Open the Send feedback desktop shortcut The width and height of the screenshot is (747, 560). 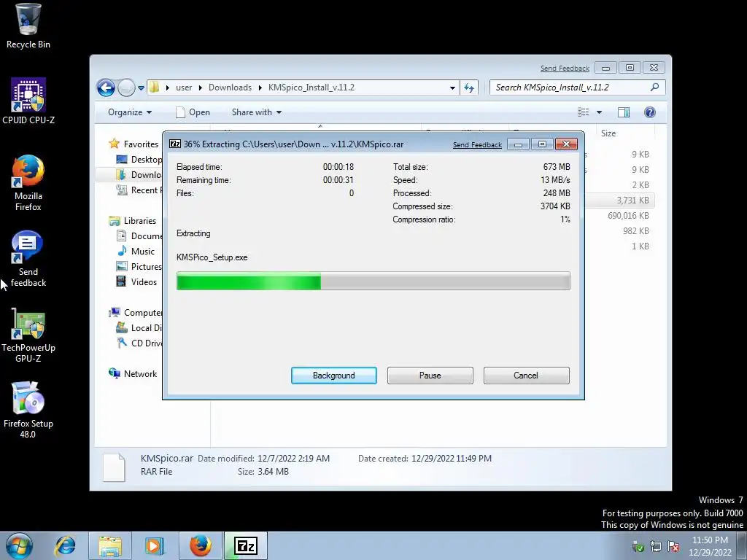coord(28,259)
